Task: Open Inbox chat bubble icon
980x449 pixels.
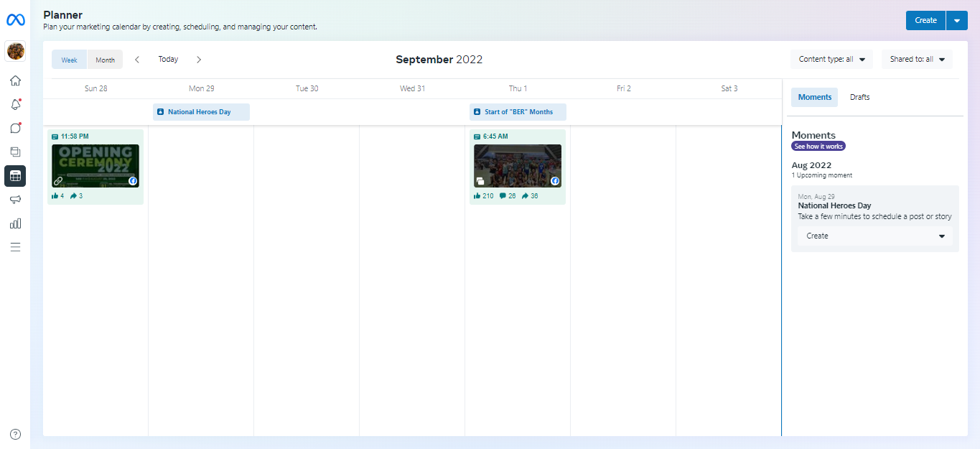Action: [15, 128]
